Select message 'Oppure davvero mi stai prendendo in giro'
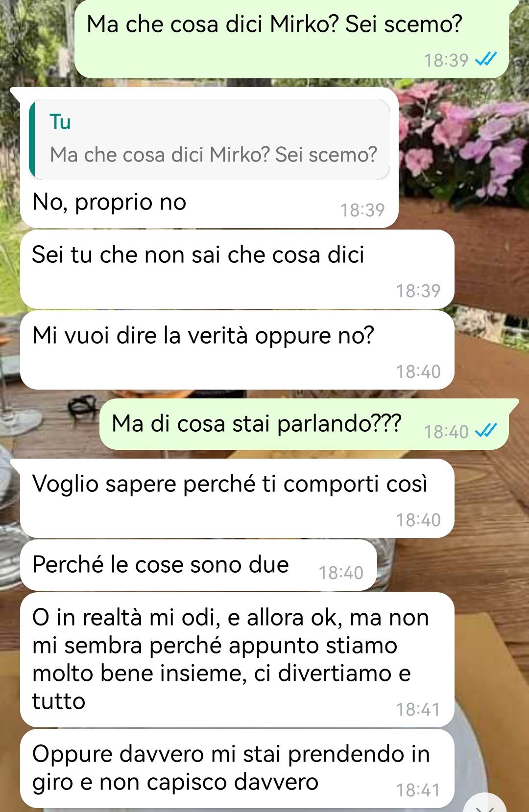The height and width of the screenshot is (812, 529). click(x=237, y=768)
